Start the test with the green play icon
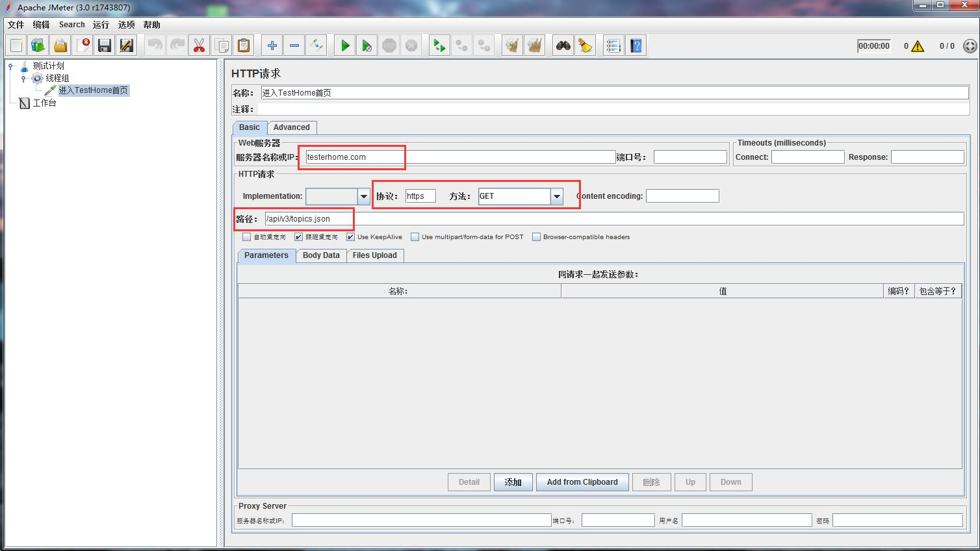 click(x=345, y=45)
